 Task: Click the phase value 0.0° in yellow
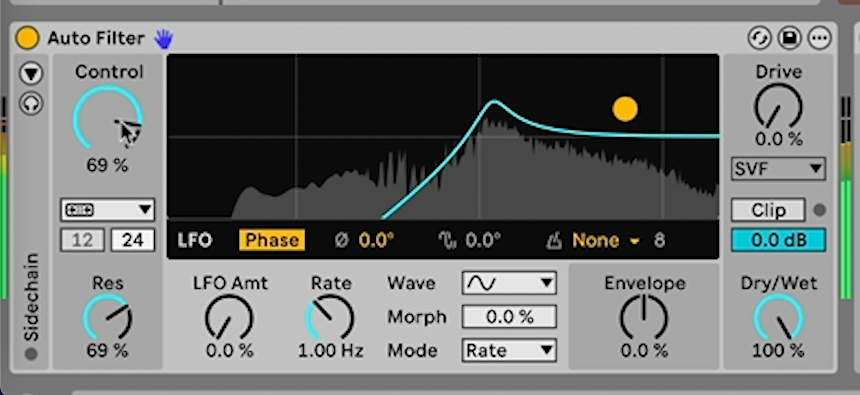tap(376, 240)
